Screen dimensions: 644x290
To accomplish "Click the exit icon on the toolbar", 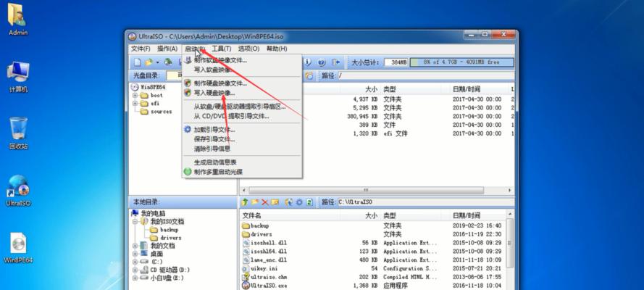I will (x=336, y=62).
